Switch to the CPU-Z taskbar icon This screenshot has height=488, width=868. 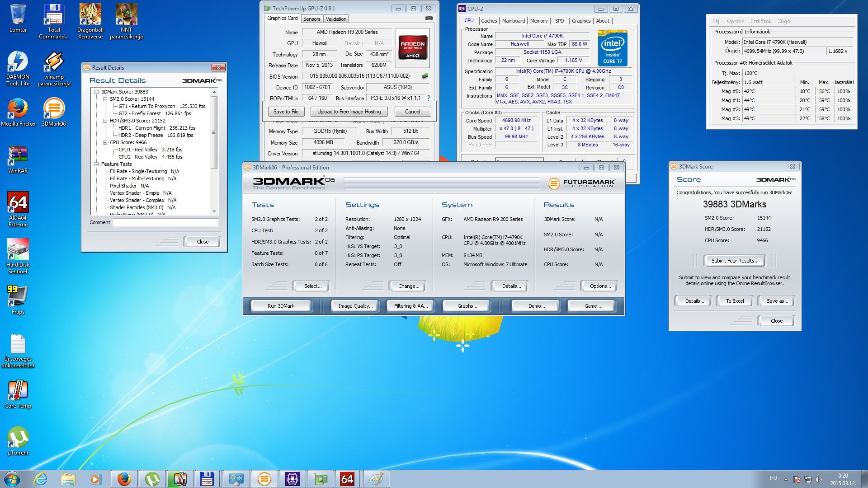(x=292, y=479)
